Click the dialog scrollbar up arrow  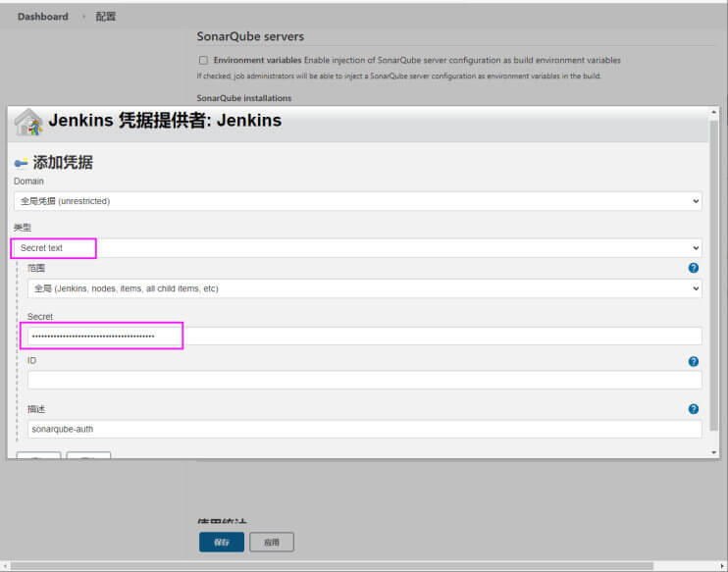714,112
